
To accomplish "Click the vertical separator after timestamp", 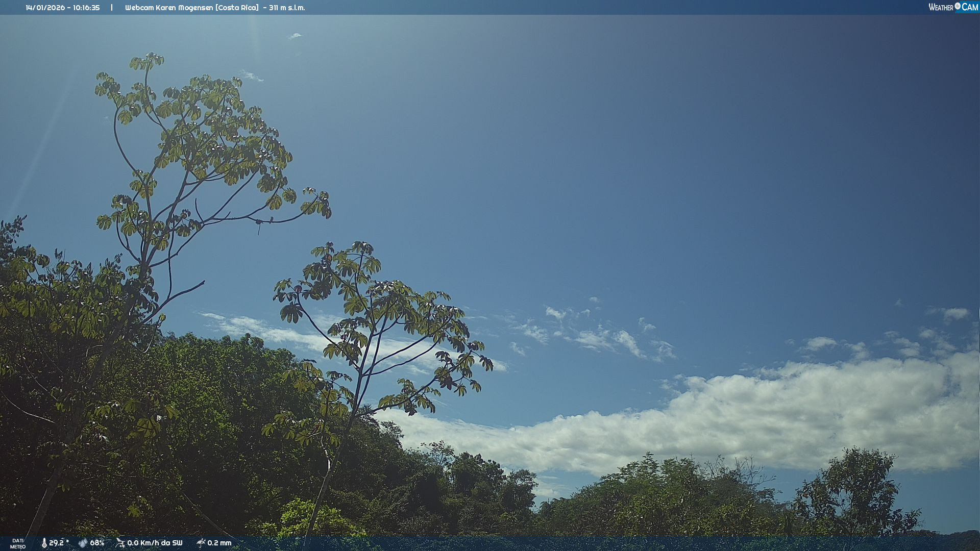I will (112, 8).
